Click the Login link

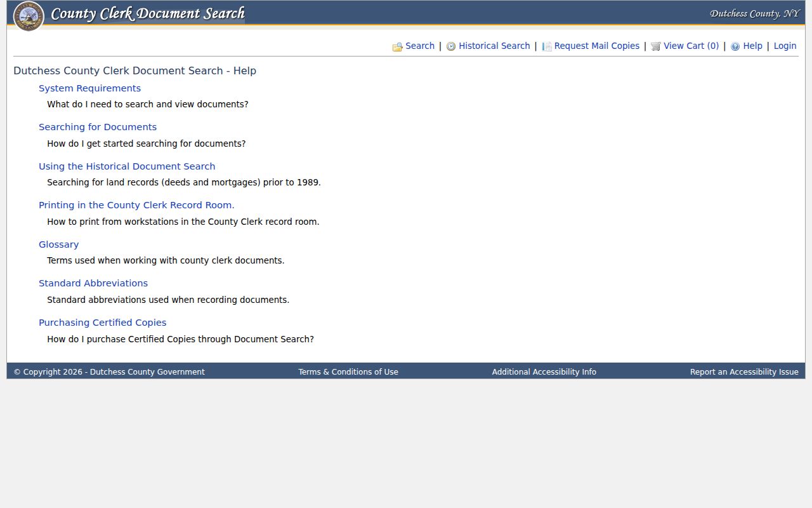(x=785, y=46)
